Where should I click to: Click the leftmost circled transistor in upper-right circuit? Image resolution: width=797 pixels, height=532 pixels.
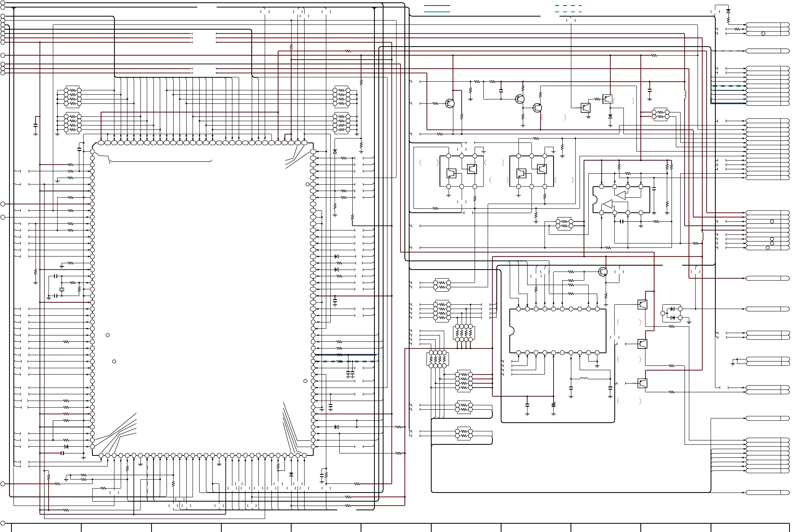pyautogui.click(x=449, y=103)
